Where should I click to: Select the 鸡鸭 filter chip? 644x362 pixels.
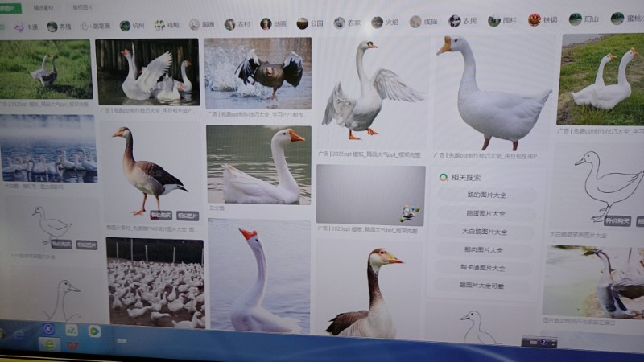[x=167, y=25]
